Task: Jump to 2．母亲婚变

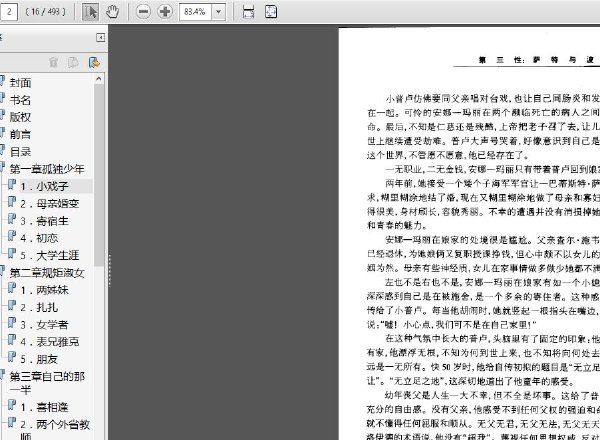Action: 50,204
